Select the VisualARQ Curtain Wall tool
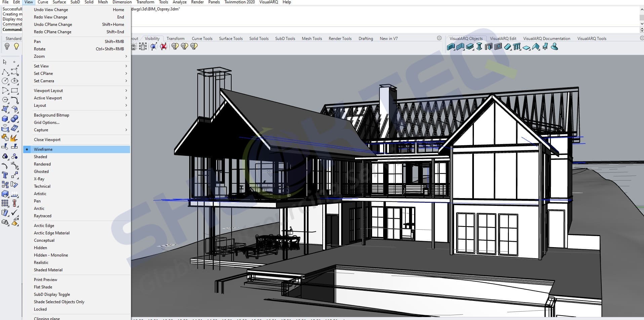 pos(460,47)
